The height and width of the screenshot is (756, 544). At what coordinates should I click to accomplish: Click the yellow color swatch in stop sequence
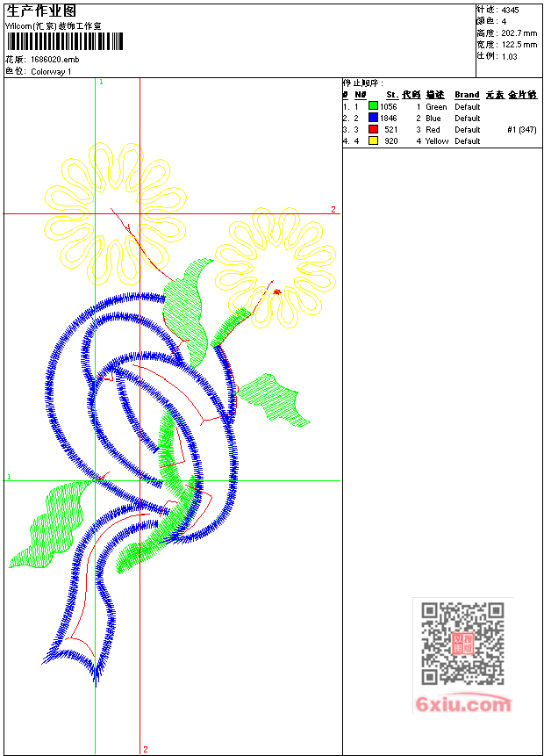373,140
